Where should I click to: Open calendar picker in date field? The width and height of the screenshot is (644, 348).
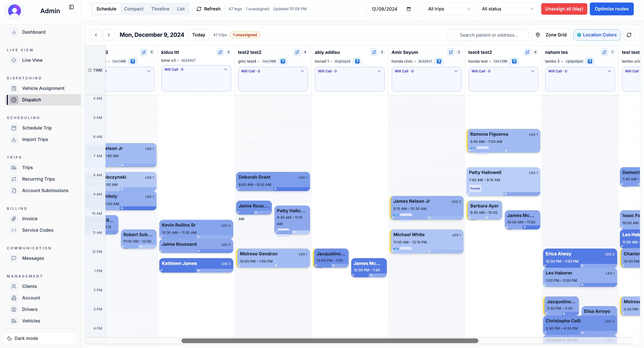pyautogui.click(x=409, y=9)
